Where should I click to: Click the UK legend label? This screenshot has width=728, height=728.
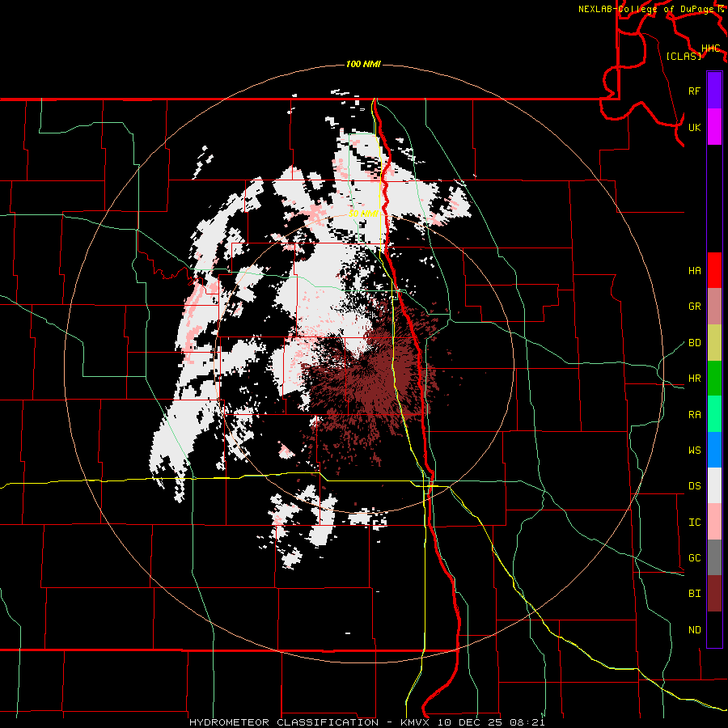pyautogui.click(x=694, y=127)
